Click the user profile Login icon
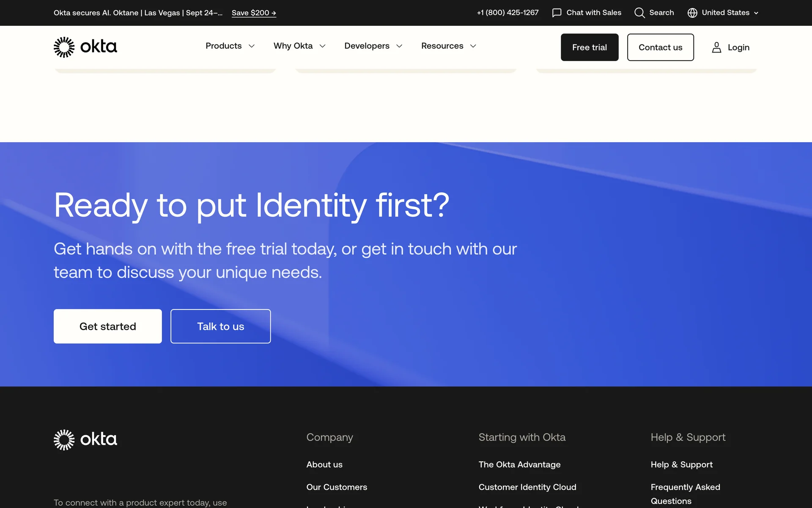The height and width of the screenshot is (508, 812). 716,47
